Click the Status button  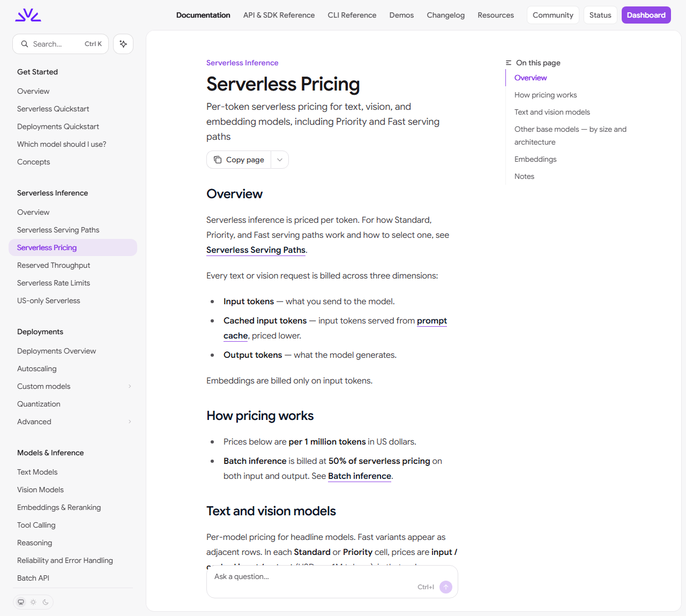(x=600, y=15)
